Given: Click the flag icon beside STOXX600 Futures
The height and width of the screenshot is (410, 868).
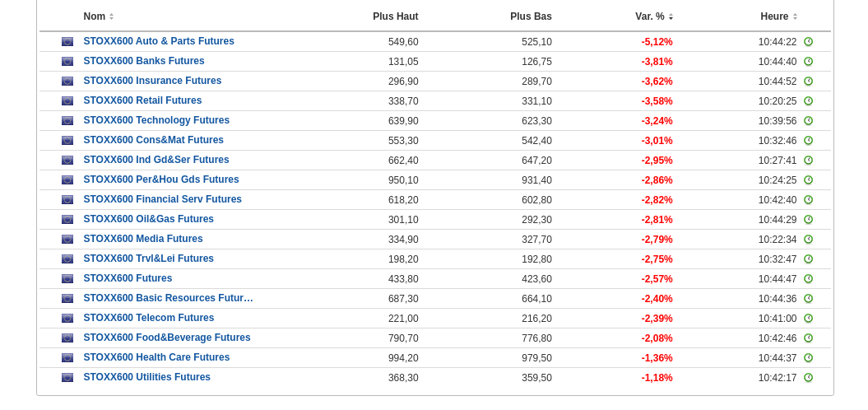Looking at the screenshot, I should (67, 279).
